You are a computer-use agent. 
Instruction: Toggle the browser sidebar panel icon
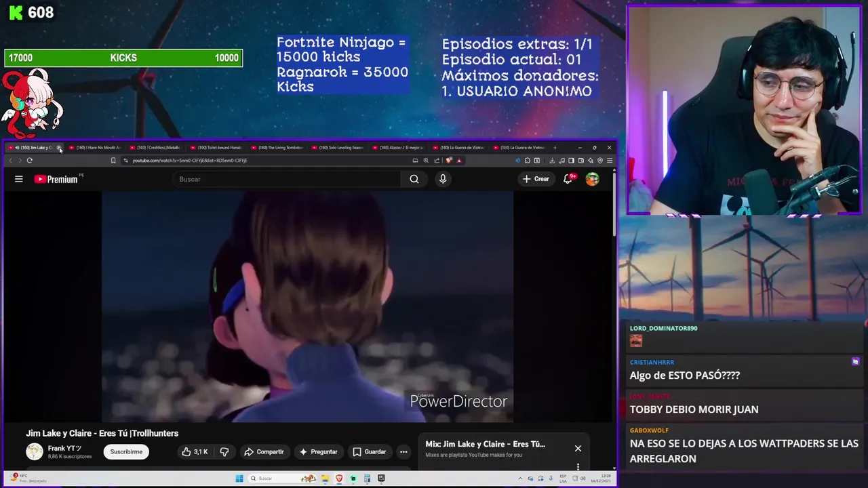[x=571, y=161]
